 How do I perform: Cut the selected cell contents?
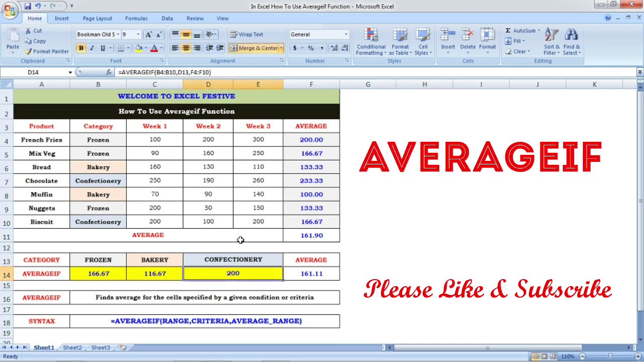click(x=33, y=31)
